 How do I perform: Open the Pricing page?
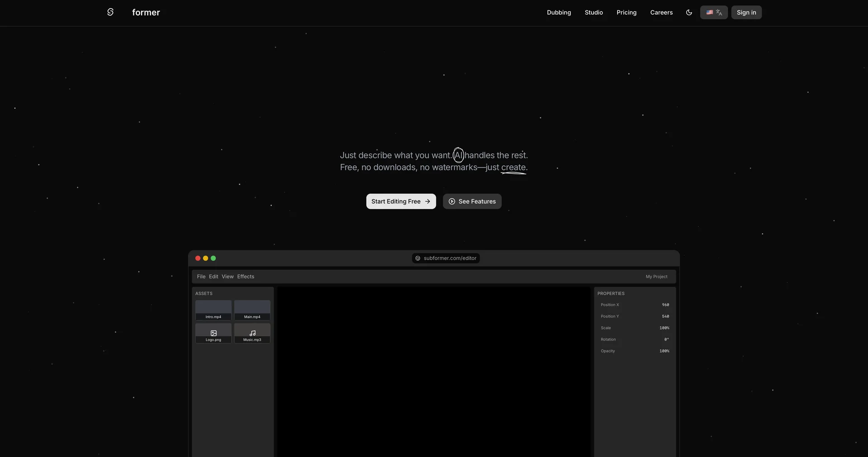[627, 13]
